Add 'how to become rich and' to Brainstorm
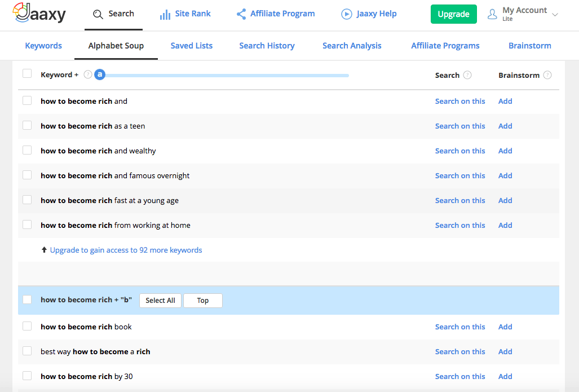 click(505, 101)
